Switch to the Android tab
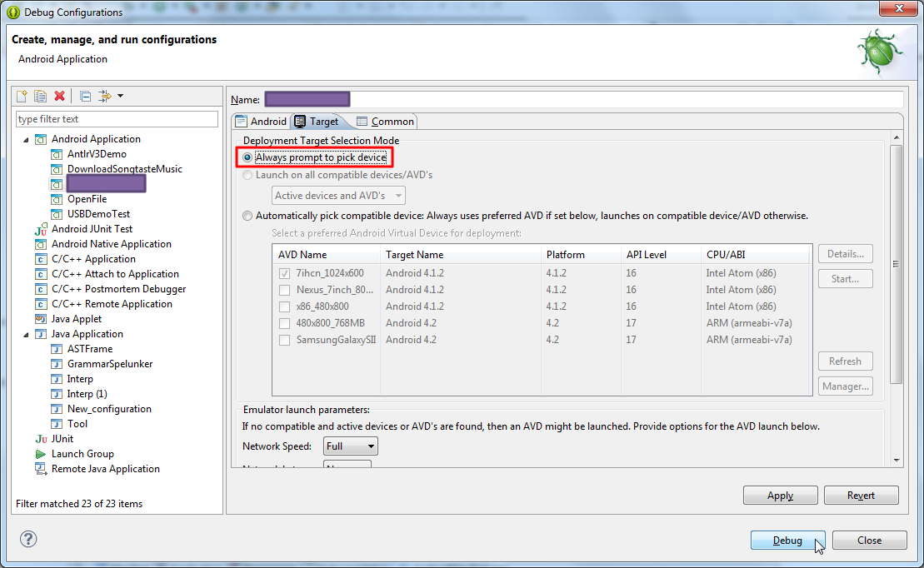 coord(262,122)
